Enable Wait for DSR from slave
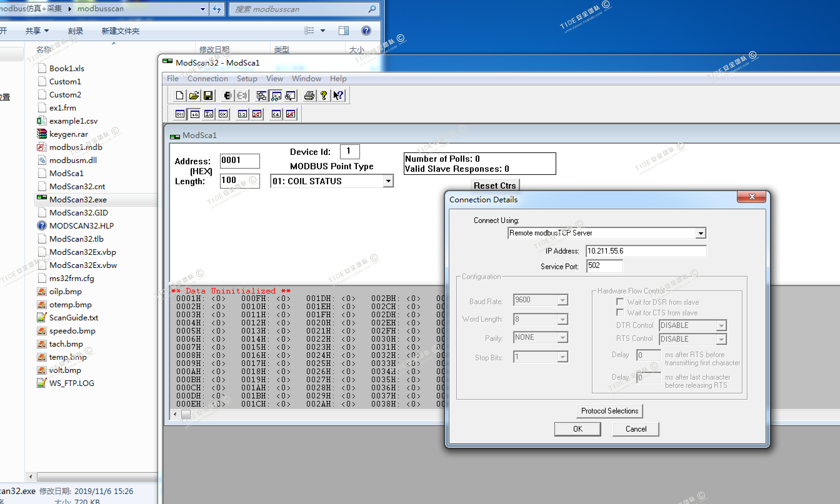Viewport: 840px width, 504px height. (620, 302)
